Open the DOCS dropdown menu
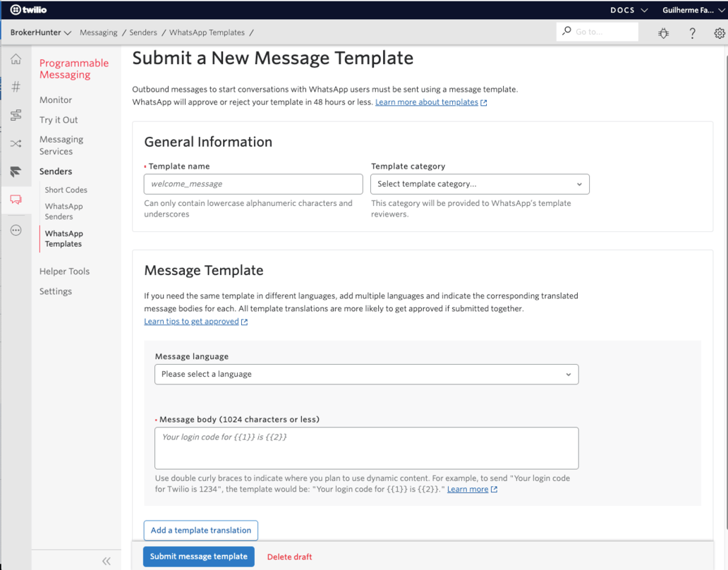 tap(627, 10)
